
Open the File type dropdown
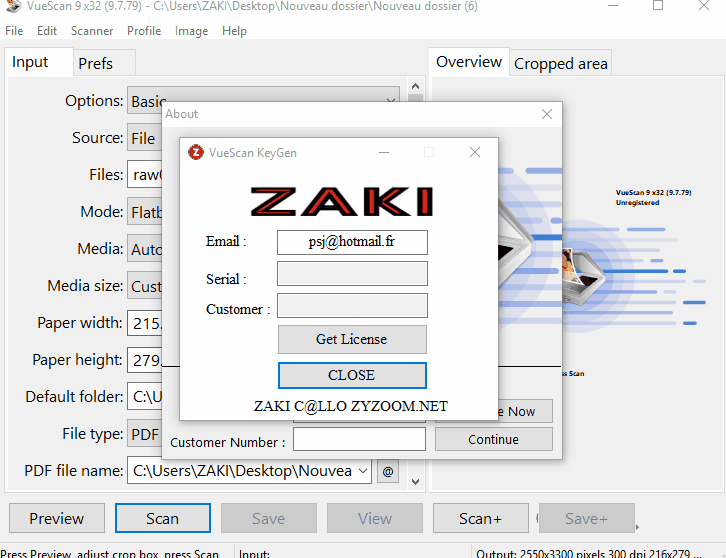[x=144, y=434]
